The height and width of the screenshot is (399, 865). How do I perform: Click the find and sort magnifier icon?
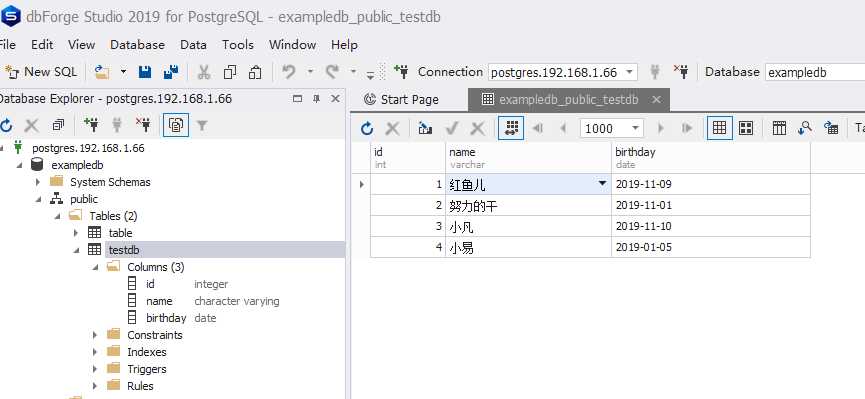coord(805,128)
